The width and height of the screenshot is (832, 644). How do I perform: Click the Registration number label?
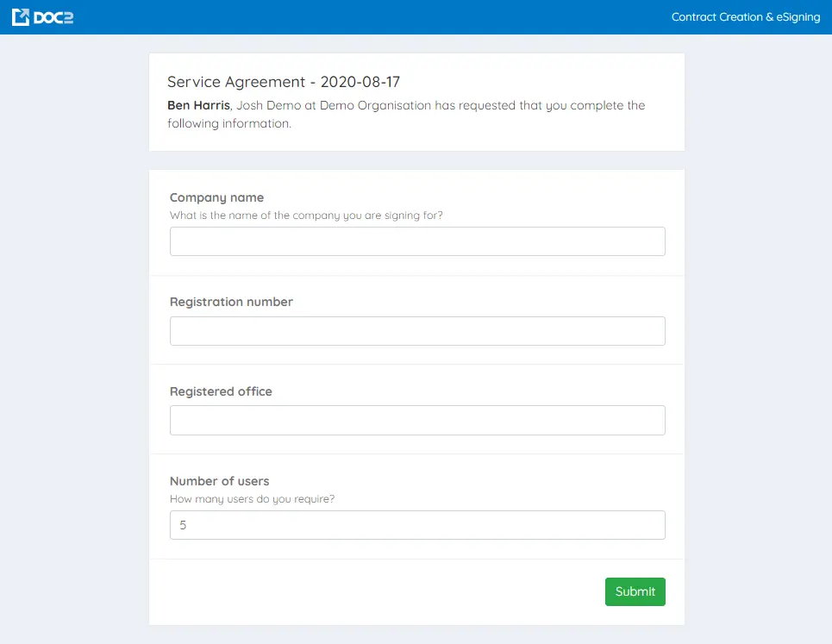point(231,302)
